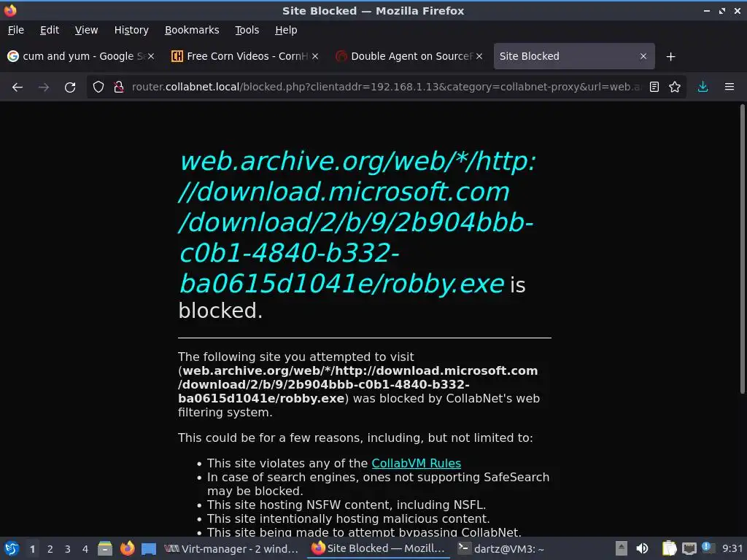747x560 pixels.
Task: Reload the blocked page
Action: [x=70, y=87]
